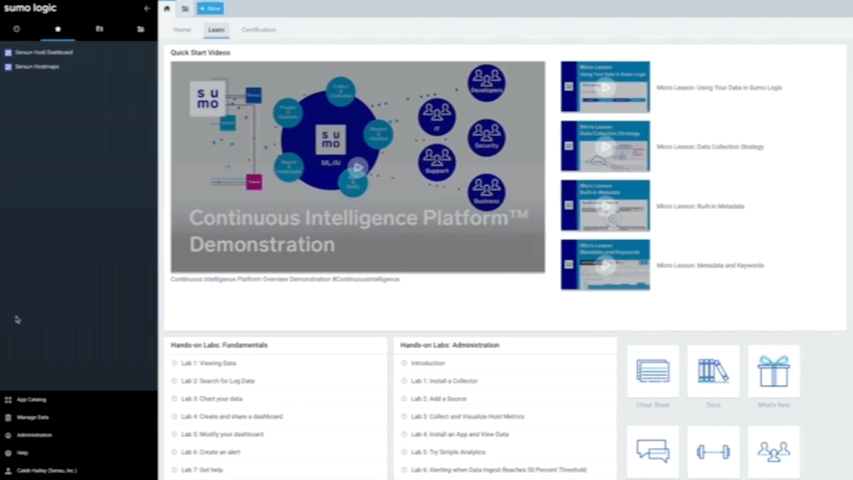Click the blue New button

[x=210, y=8]
